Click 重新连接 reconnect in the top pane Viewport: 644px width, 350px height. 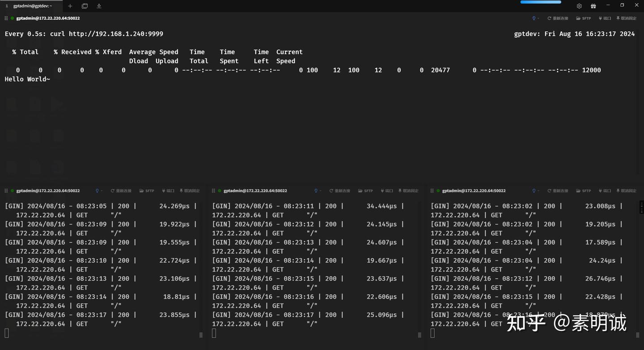[x=558, y=18]
